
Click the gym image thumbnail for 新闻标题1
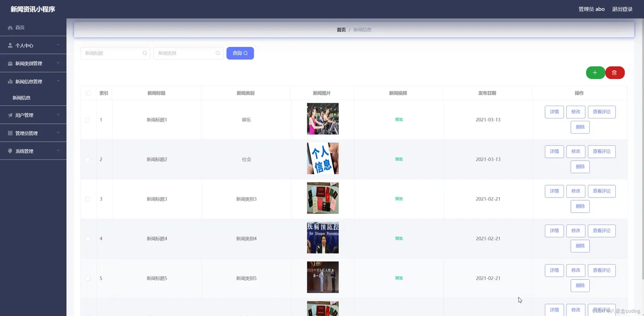pos(323,119)
